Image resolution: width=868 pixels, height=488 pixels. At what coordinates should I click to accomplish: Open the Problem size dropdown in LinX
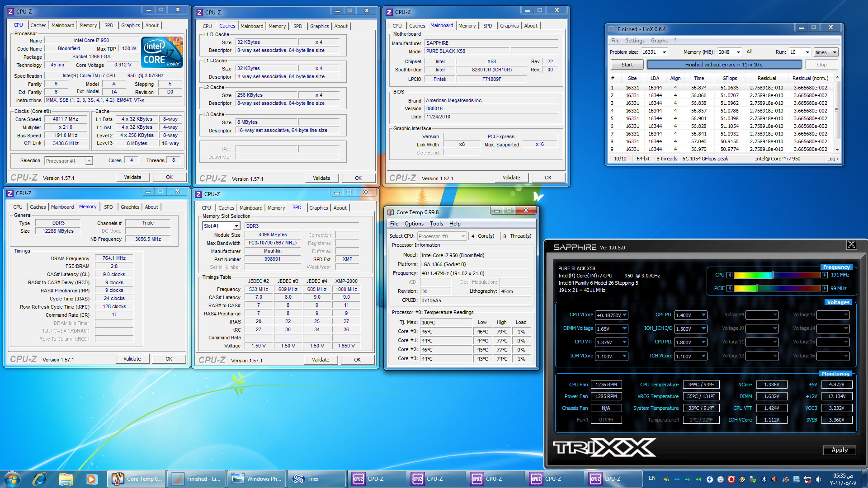664,52
